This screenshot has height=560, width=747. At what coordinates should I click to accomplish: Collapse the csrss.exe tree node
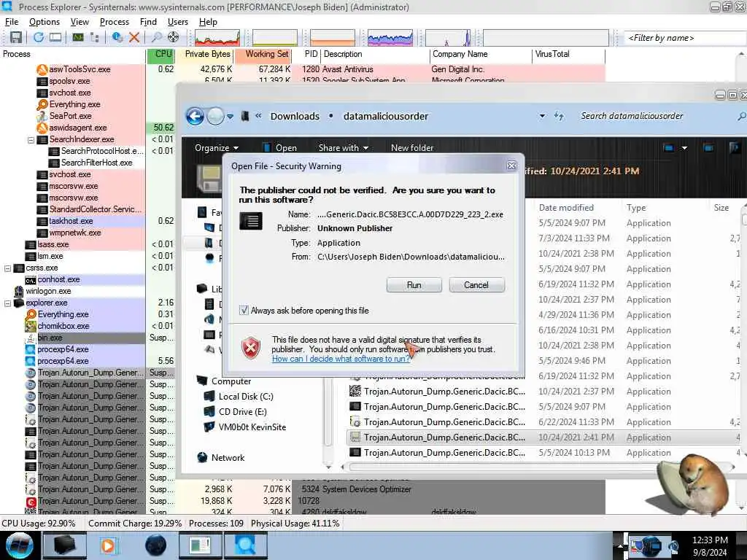7,268
